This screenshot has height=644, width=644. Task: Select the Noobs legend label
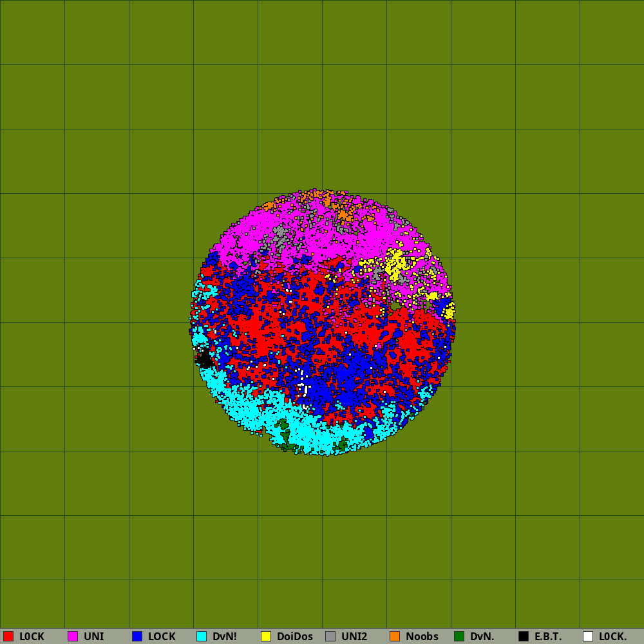point(422,636)
